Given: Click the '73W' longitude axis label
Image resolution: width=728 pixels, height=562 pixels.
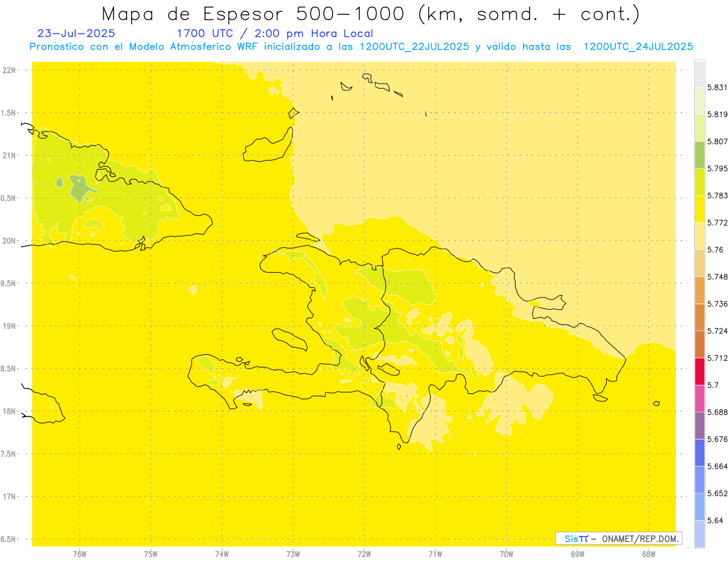Looking at the screenshot, I should (x=293, y=554).
